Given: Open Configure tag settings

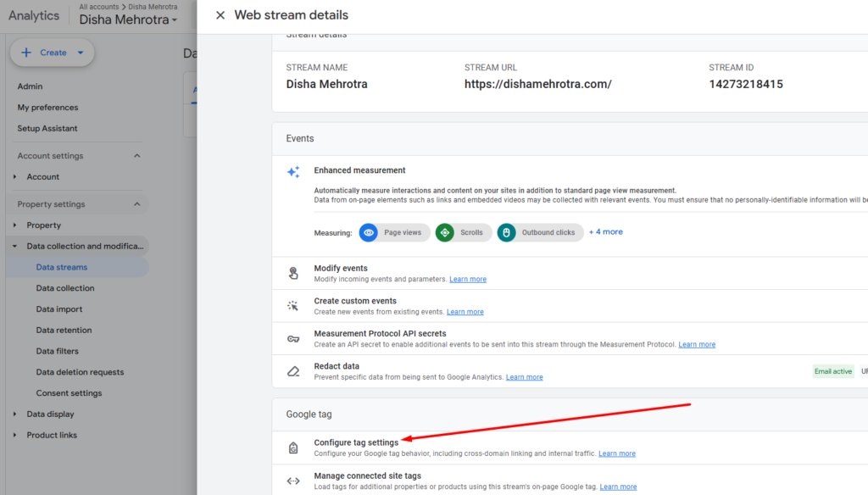Looking at the screenshot, I should [x=356, y=442].
